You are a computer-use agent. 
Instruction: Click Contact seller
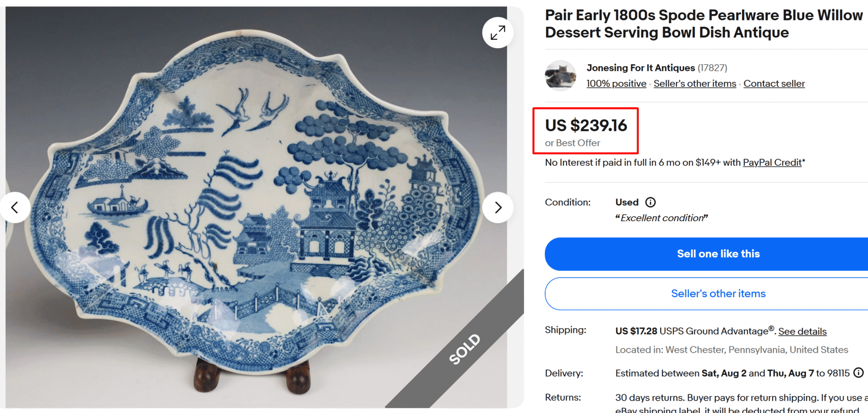[x=774, y=84]
